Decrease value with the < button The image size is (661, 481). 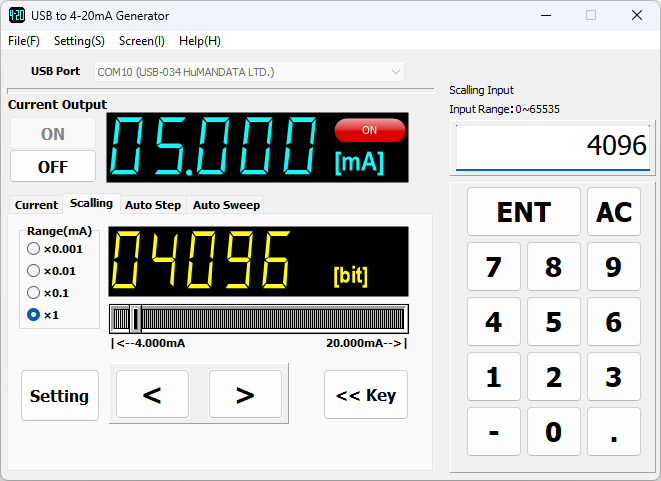coord(152,394)
